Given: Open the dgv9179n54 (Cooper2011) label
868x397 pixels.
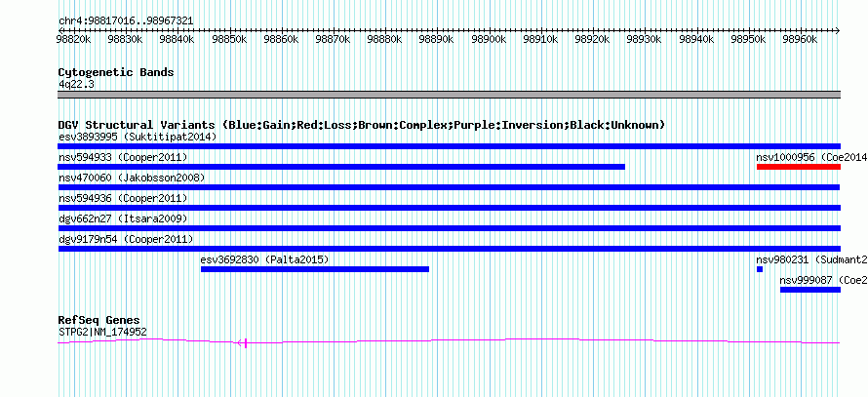Looking at the screenshot, I should coord(126,239).
